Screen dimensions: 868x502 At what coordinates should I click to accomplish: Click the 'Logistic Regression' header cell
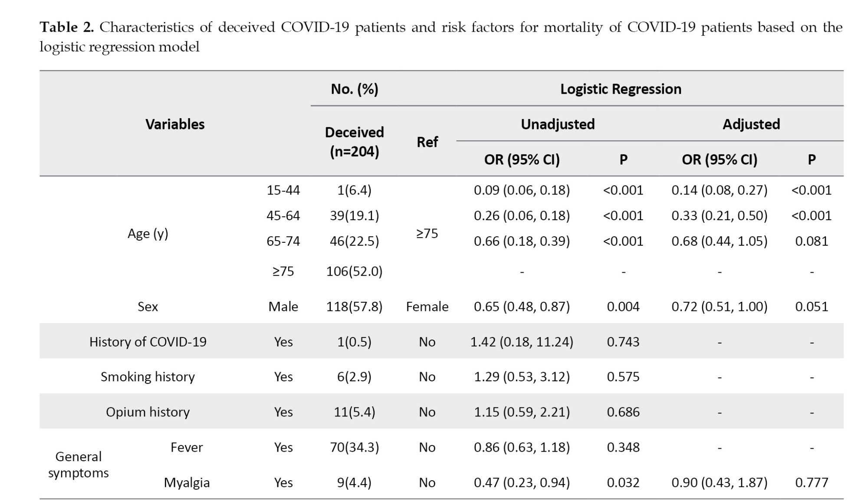(x=621, y=89)
